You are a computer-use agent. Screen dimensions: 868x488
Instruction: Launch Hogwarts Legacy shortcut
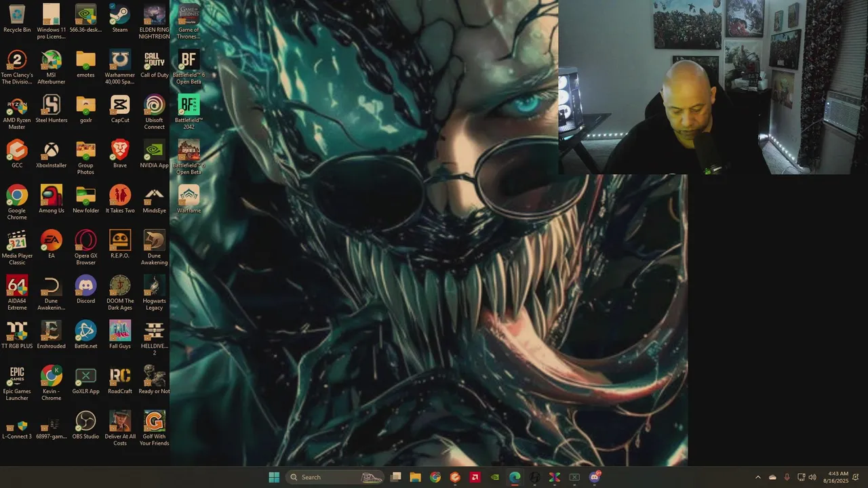pos(154,293)
